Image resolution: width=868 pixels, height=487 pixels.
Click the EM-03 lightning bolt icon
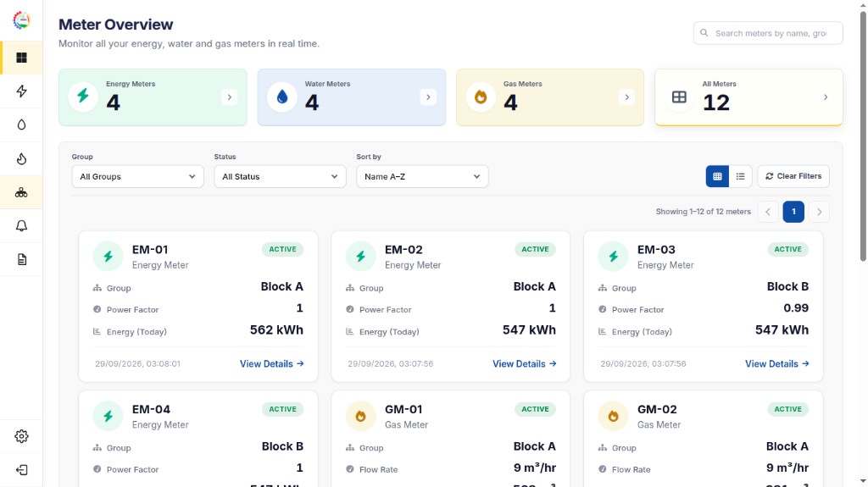(x=613, y=257)
